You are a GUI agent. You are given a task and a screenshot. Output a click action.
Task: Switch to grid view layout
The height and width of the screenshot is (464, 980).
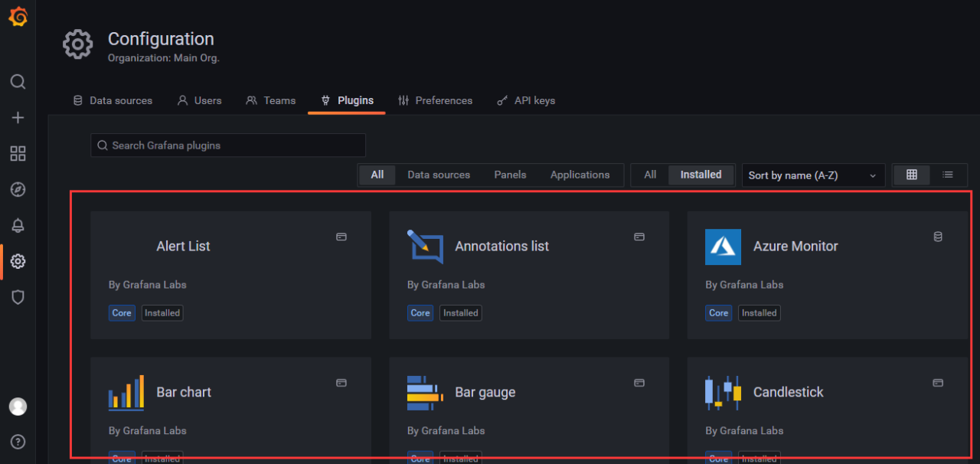[x=912, y=175]
